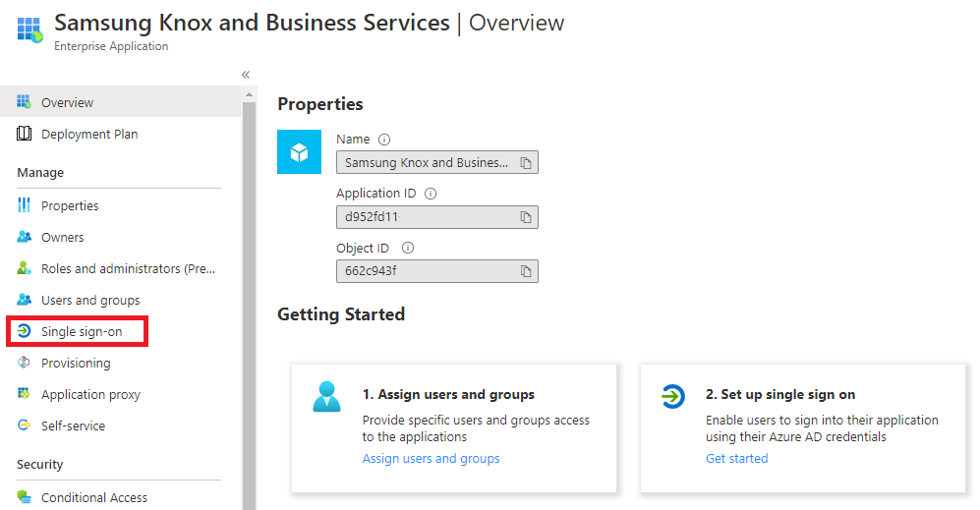This screenshot has width=980, height=510.
Task: Click the Enterprise Application header icon
Action: (x=30, y=29)
